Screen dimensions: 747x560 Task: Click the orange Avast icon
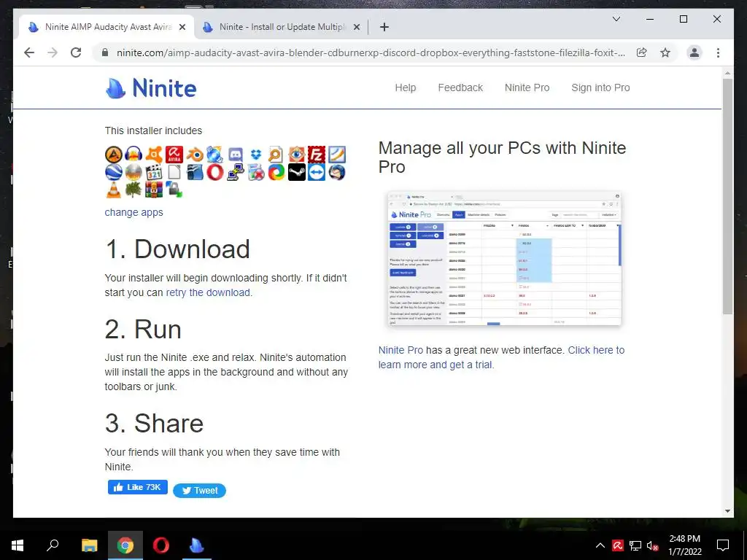pos(154,155)
